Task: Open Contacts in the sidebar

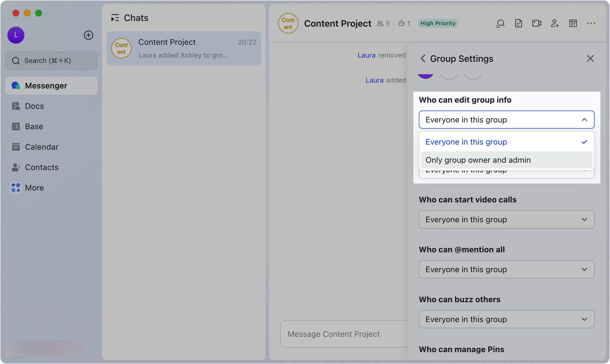Action: point(51,167)
